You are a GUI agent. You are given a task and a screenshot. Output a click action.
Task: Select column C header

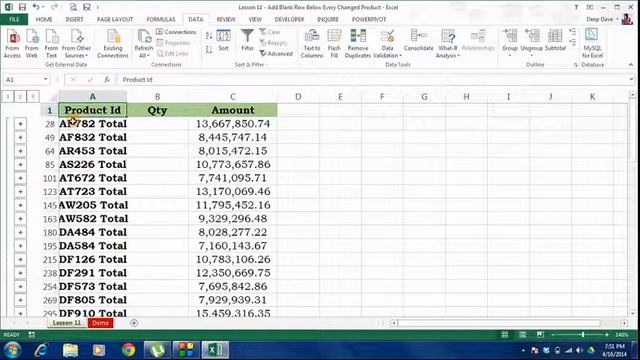pyautogui.click(x=233, y=97)
